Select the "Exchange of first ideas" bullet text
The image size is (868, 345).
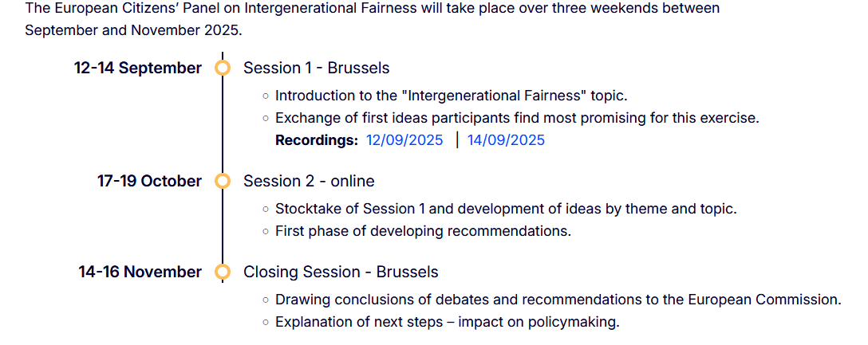517,118
